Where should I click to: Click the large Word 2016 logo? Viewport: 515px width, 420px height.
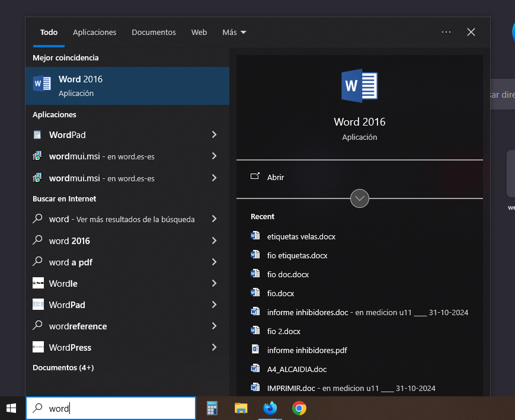[x=359, y=86]
